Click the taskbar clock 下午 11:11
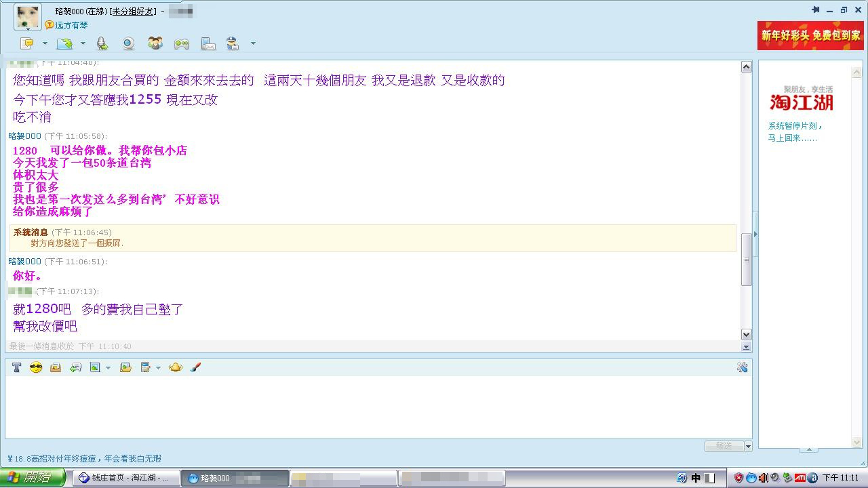The width and height of the screenshot is (868, 488). [840, 478]
